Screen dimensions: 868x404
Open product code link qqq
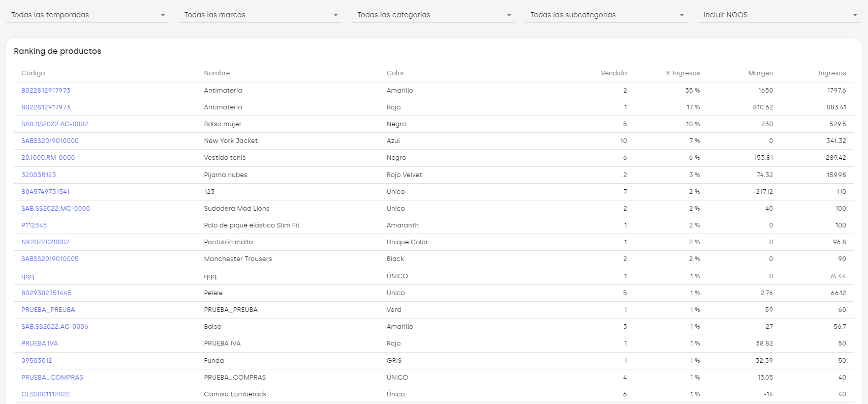(x=27, y=276)
